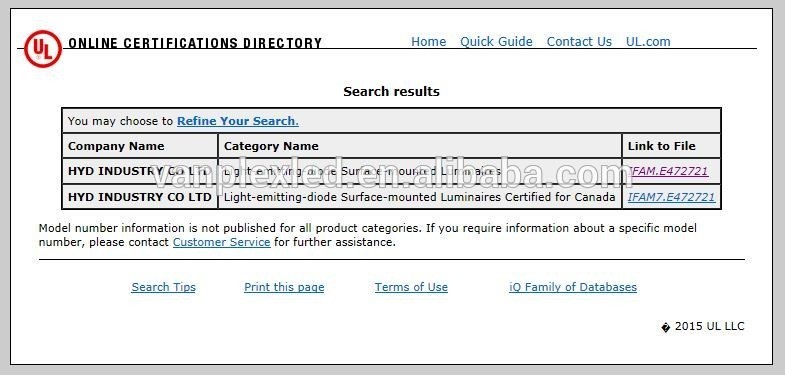Open the Quick Guide menu link
This screenshot has width=785, height=375.
coord(496,42)
